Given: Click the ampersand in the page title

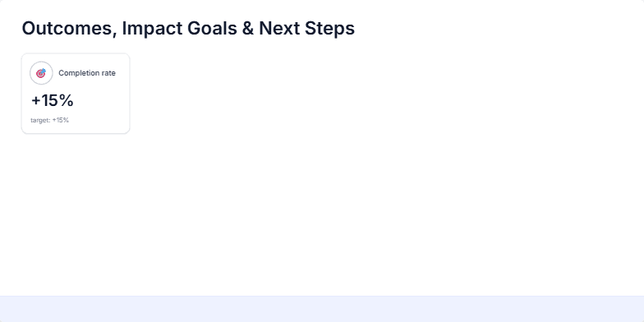Looking at the screenshot, I should pos(248,28).
